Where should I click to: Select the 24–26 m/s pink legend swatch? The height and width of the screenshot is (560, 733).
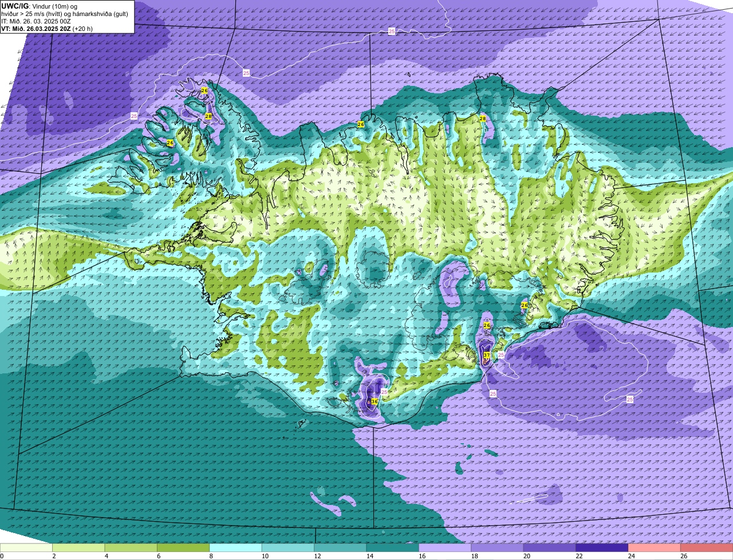[655, 548]
